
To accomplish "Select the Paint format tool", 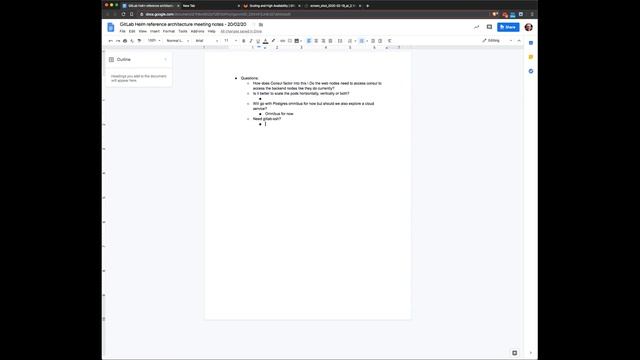I will (x=139, y=41).
